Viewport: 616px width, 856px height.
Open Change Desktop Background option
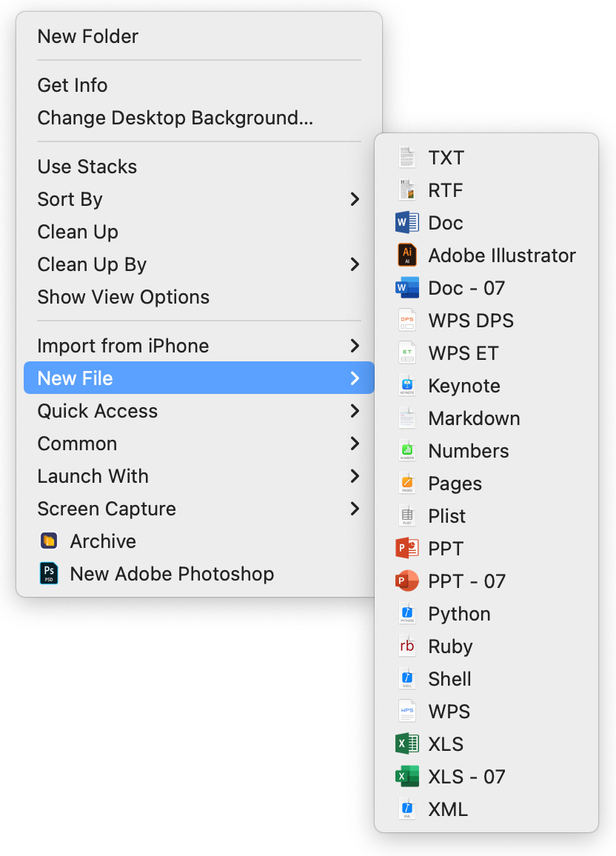175,118
